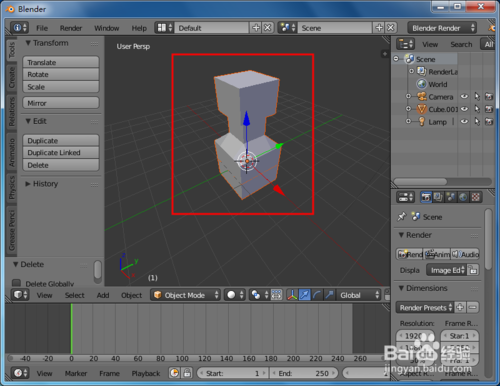The height and width of the screenshot is (386, 500).
Task: Open the Object Mode dropdown
Action: [185, 295]
